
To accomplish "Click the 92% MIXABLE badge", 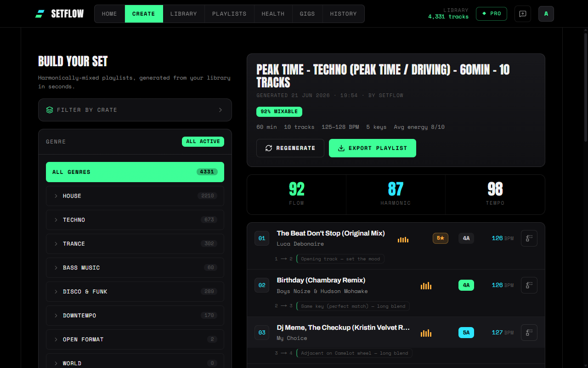I will point(279,112).
